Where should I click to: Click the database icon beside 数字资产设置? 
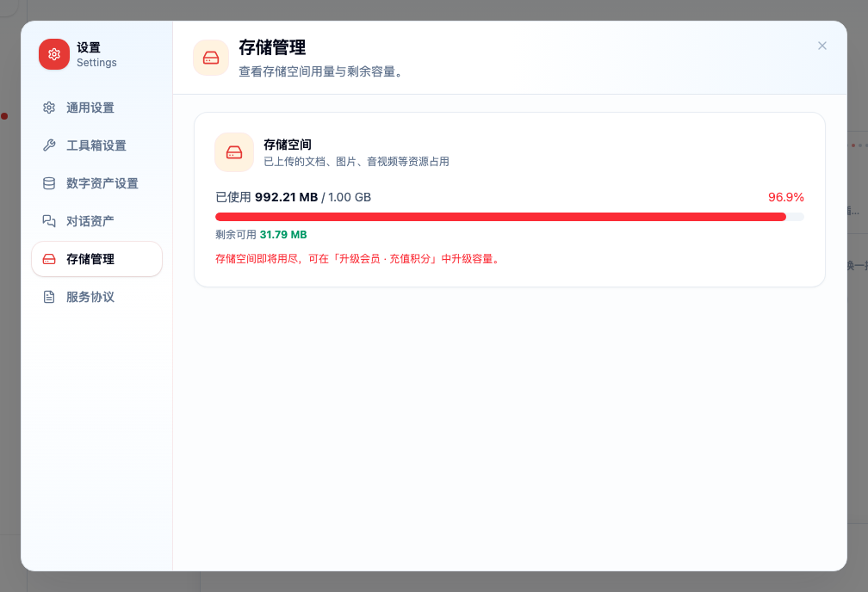(49, 183)
